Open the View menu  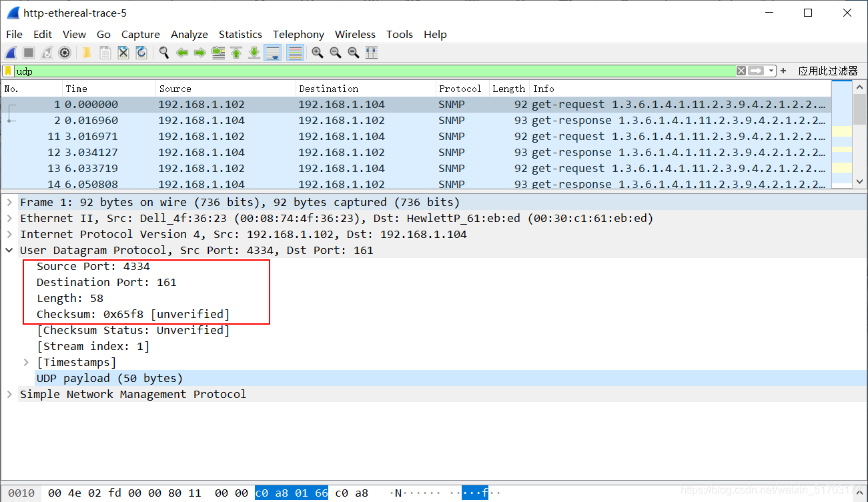click(x=74, y=35)
